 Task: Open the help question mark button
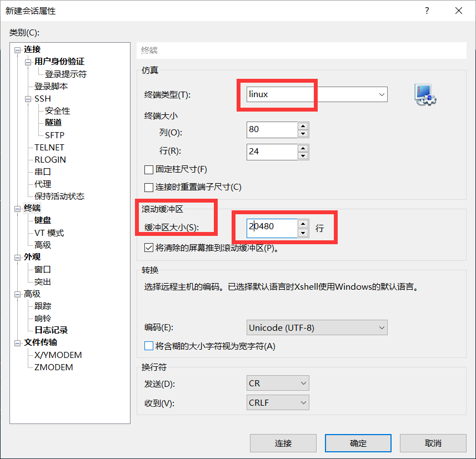point(427,11)
